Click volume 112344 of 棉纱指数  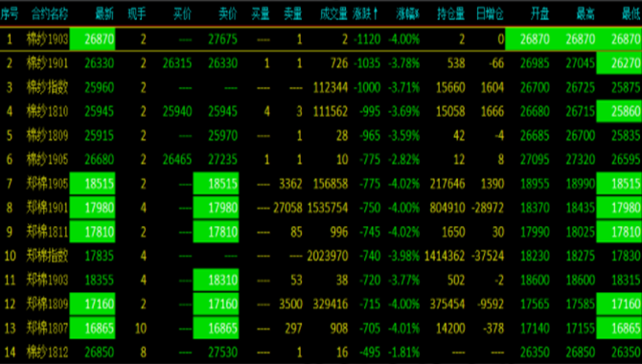tap(331, 87)
